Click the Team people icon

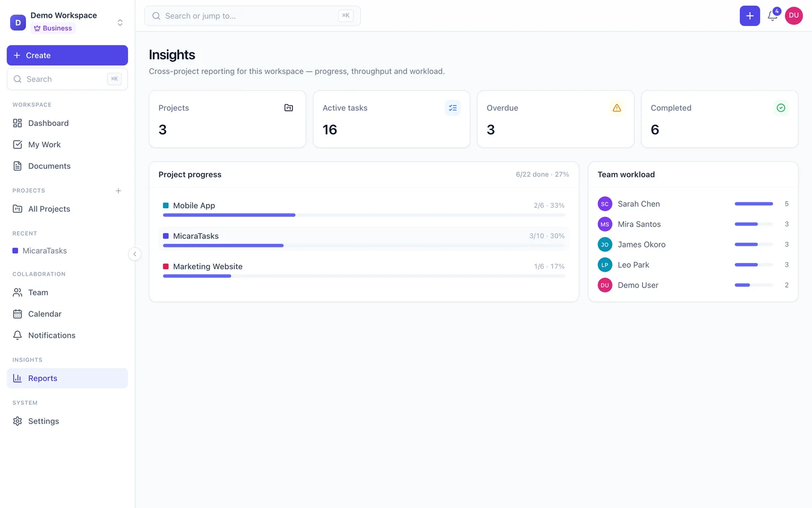(17, 293)
